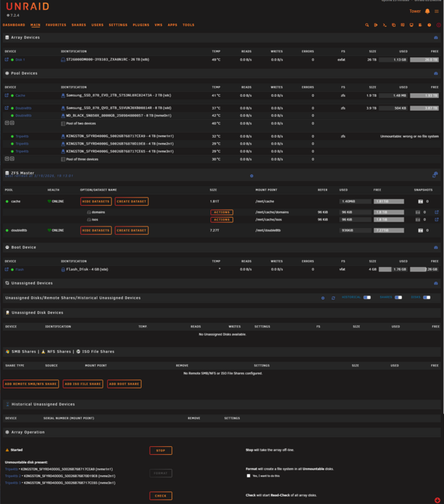
Task: Click the Tower server name
Action: [x=415, y=11]
